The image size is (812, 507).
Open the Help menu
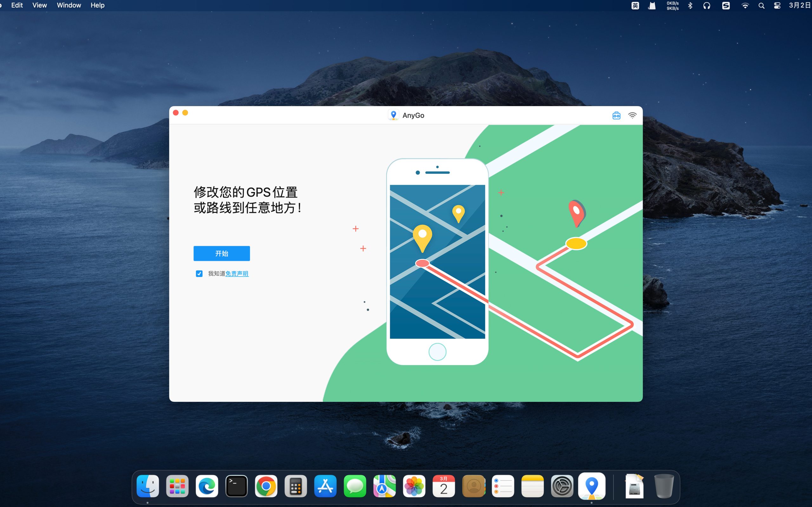coord(97,5)
